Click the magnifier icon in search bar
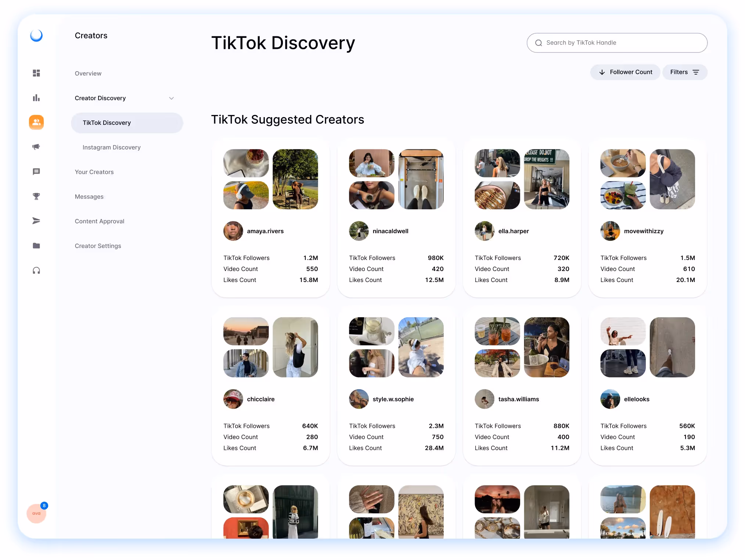 [539, 43]
